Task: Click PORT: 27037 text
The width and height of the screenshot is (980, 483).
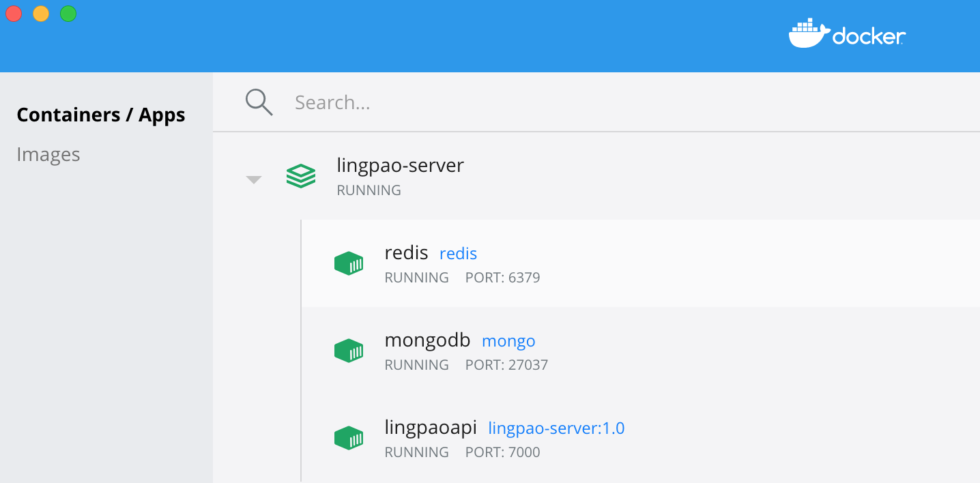Action: pyautogui.click(x=507, y=365)
